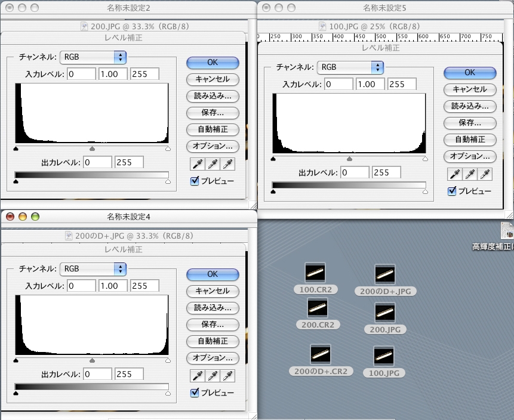514x420 pixels.
Task: Pick black point eyedropper in 100.JPG Levels dialog
Action: pos(455,174)
